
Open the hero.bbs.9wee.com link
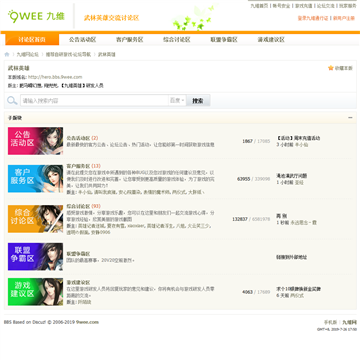point(55,77)
